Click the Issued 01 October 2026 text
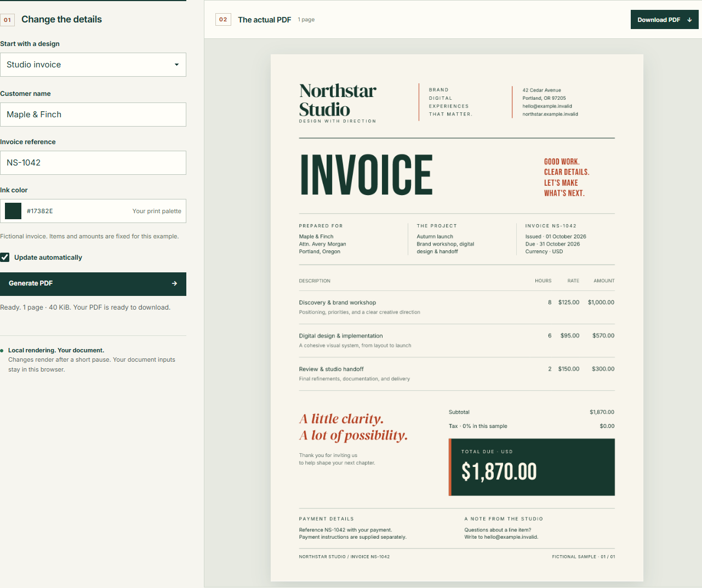Screen dimensions: 702x588 pos(556,237)
